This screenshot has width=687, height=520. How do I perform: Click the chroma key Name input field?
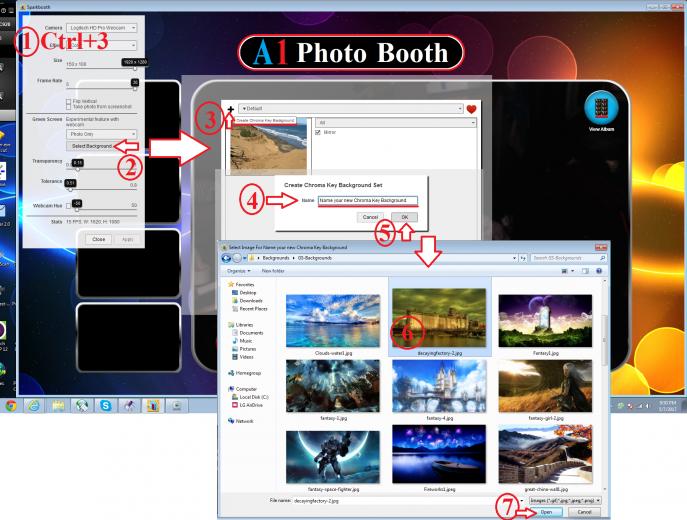click(368, 200)
